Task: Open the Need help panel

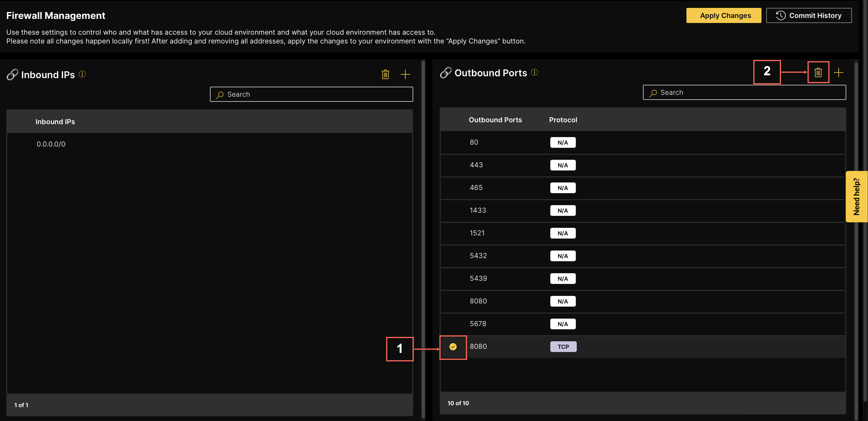Action: click(x=857, y=196)
